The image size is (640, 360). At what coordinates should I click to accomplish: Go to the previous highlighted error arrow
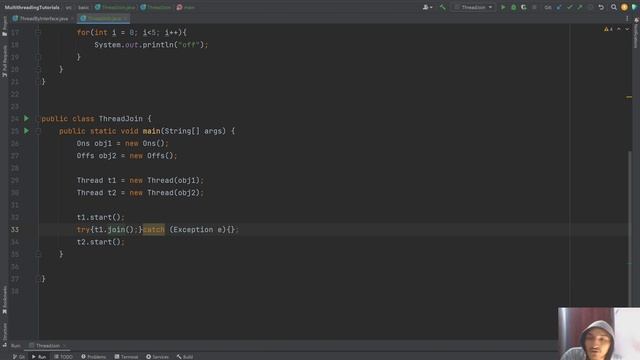pos(619,29)
